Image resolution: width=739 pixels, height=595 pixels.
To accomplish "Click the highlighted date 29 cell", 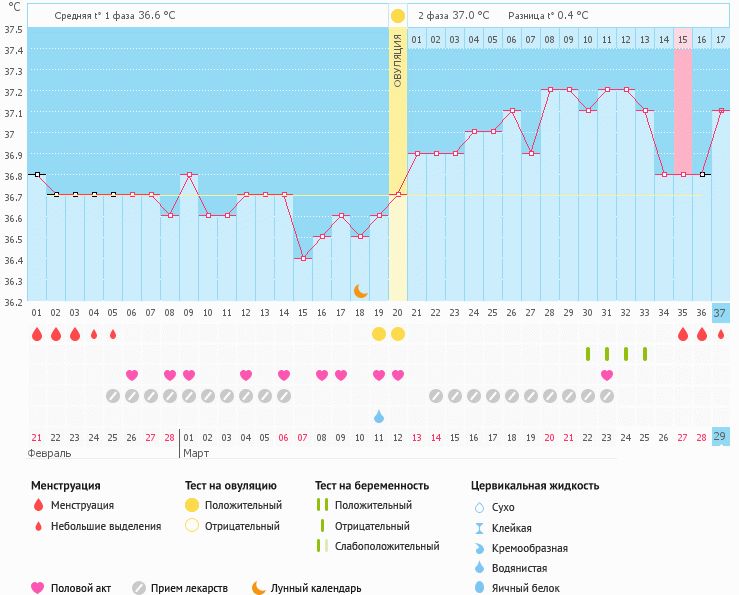I will [721, 437].
